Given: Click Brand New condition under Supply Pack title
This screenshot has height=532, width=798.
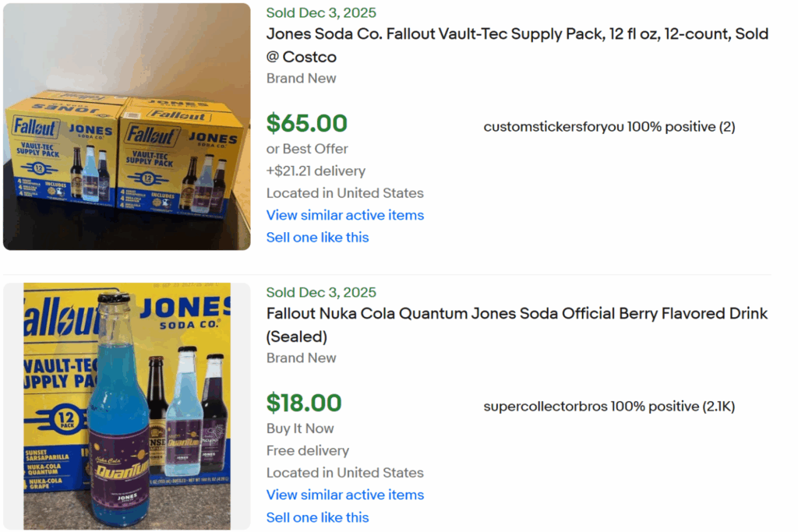Looking at the screenshot, I should tap(301, 78).
